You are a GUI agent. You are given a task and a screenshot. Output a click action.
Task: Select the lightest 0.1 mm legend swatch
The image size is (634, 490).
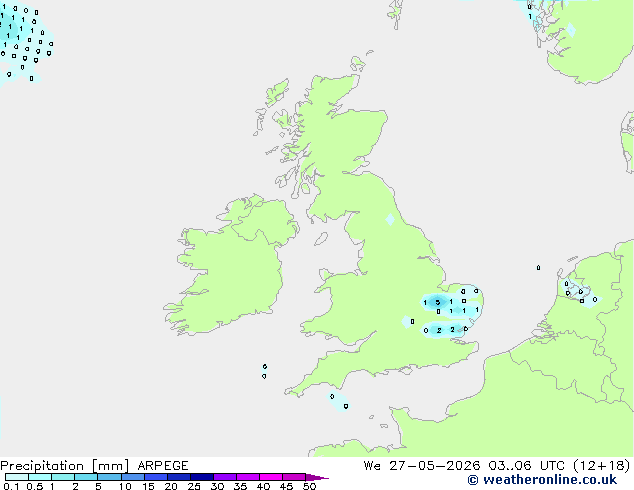tap(17, 477)
